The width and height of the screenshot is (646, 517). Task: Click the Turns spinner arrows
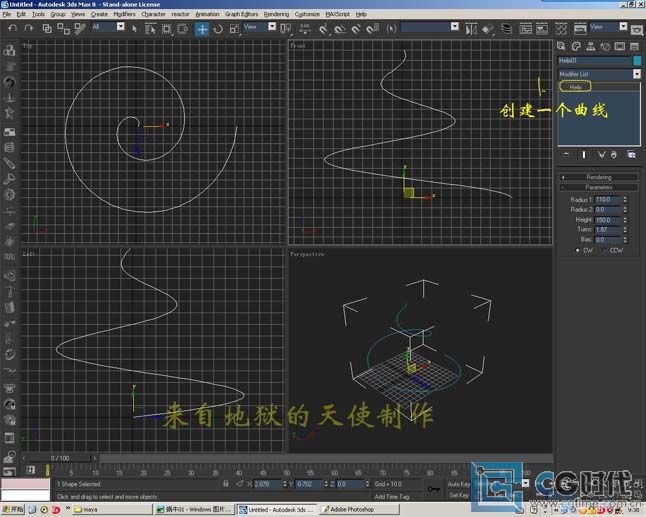pos(625,229)
